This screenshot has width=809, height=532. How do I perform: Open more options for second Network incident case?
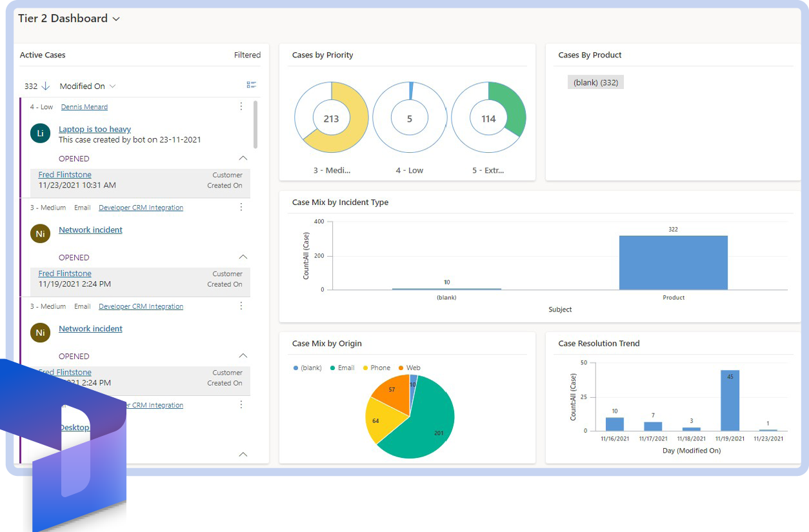[x=241, y=306]
